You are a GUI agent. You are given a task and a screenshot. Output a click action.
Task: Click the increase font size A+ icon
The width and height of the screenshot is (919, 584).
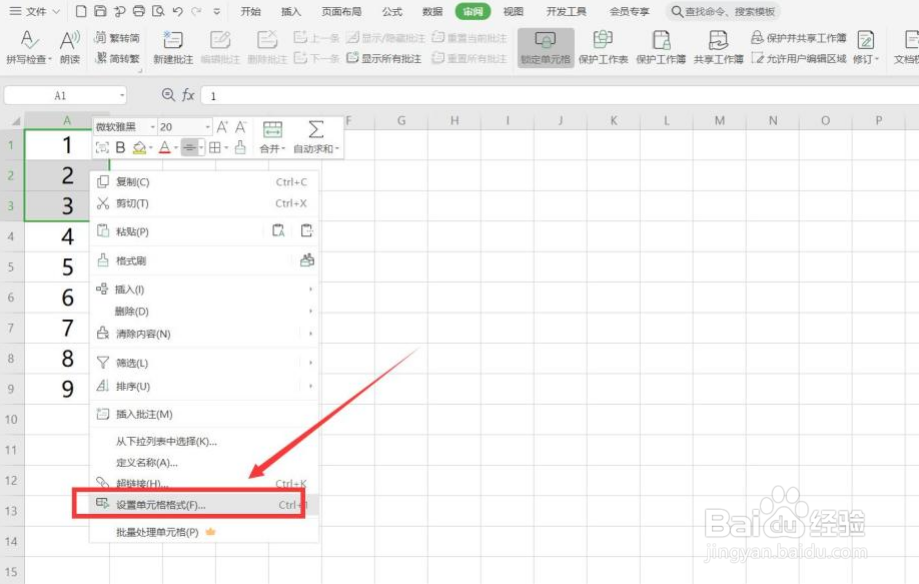[222, 127]
